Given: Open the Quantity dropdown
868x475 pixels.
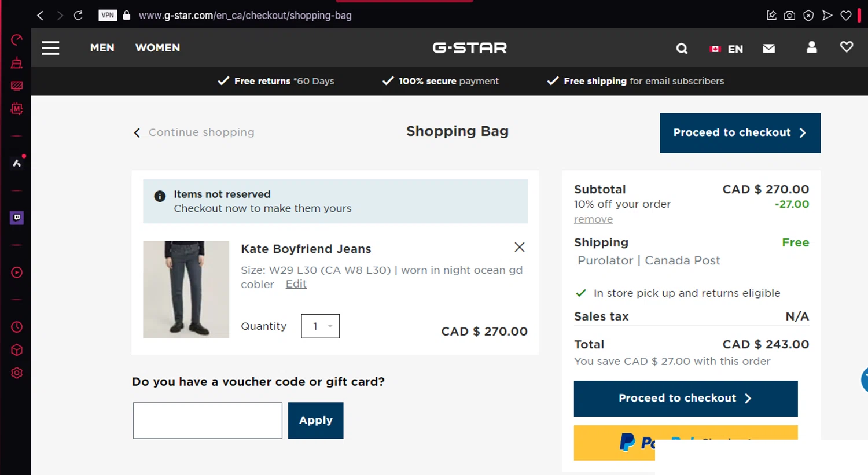Looking at the screenshot, I should [320, 326].
